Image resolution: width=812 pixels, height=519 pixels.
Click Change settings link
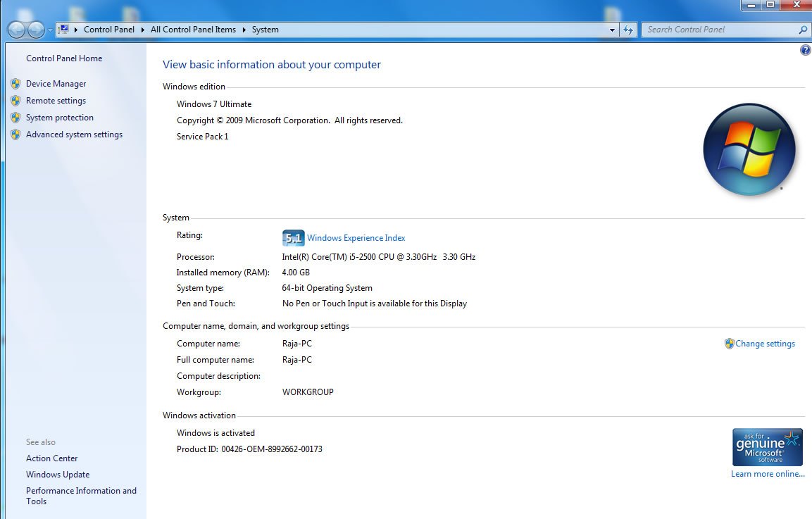[x=765, y=344]
